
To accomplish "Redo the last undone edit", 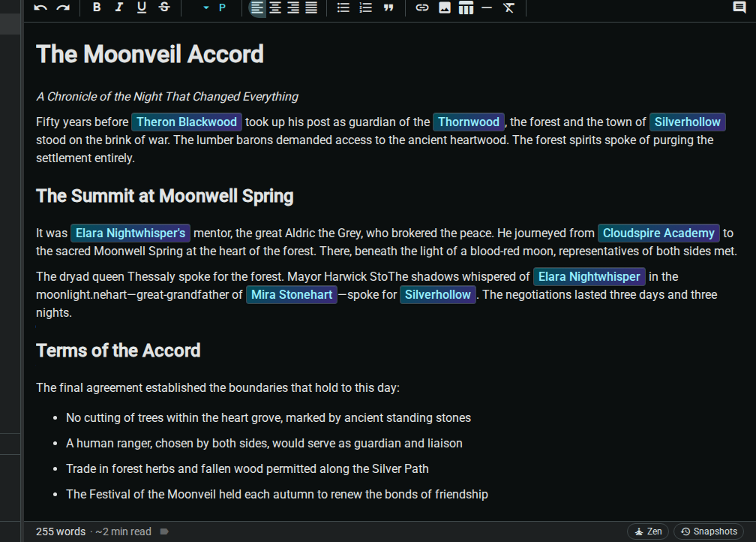I will 63,8.
